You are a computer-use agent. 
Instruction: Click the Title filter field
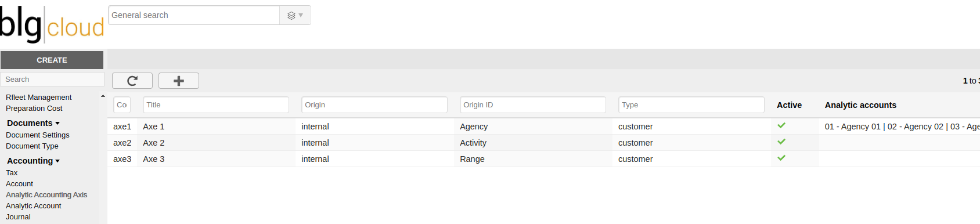(216, 105)
